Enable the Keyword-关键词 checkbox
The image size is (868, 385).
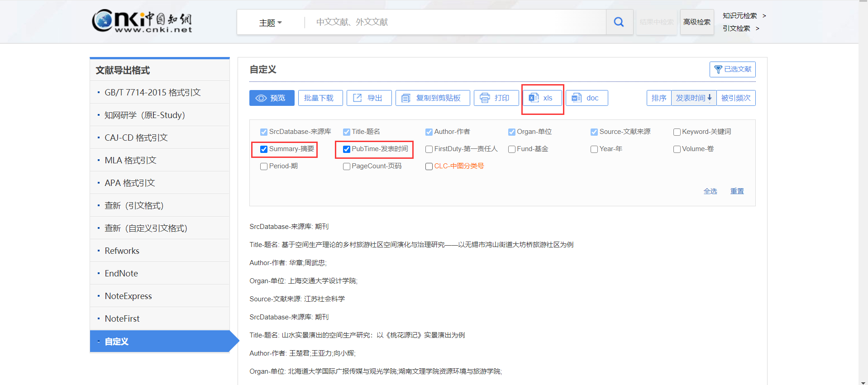(x=677, y=132)
